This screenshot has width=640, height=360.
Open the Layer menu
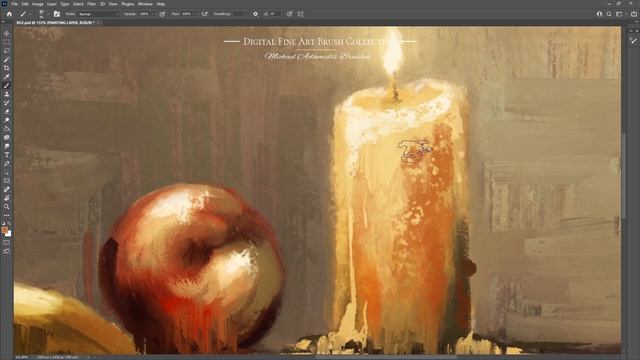52,4
